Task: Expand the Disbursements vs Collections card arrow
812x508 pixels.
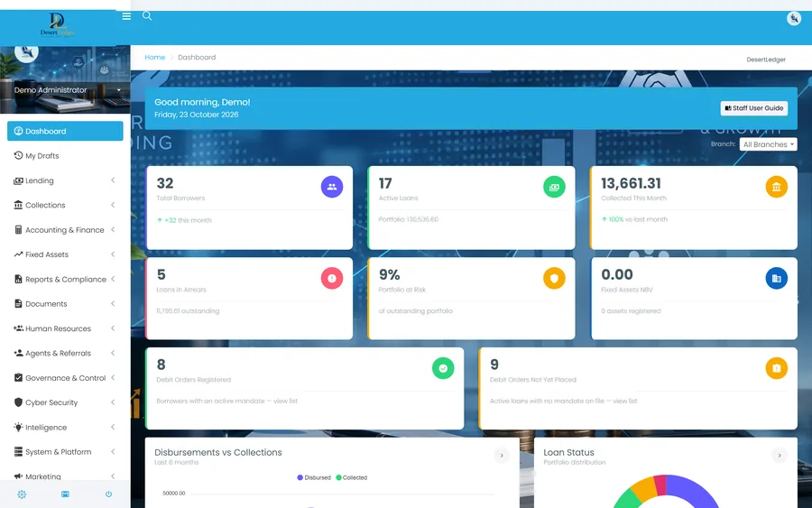Action: [502, 456]
